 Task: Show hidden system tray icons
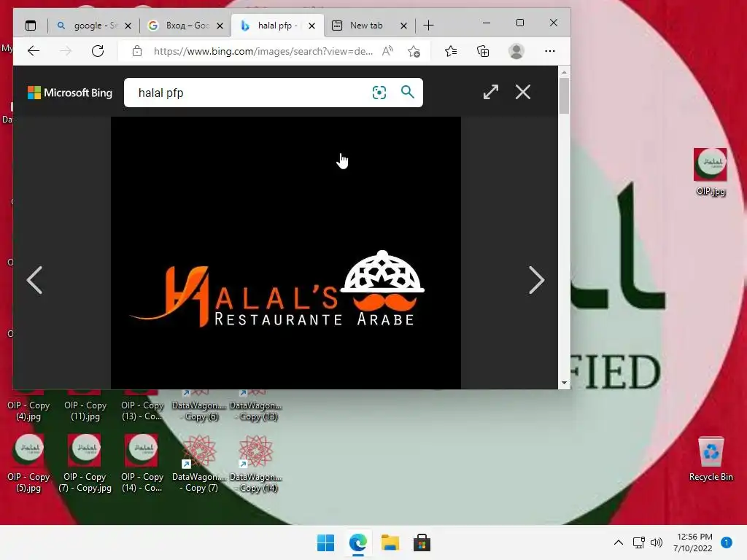pyautogui.click(x=619, y=542)
